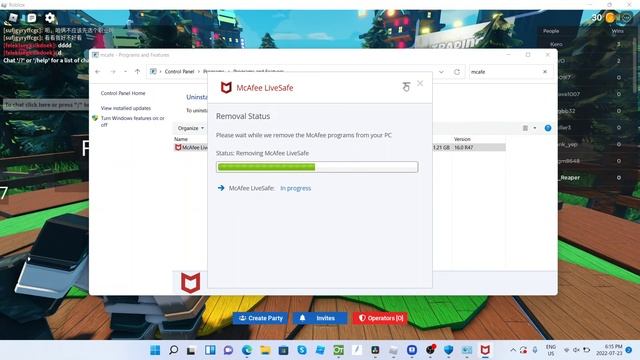Open recent locations dropdown arrow
The width and height of the screenshot is (640, 360).
click(125, 71)
